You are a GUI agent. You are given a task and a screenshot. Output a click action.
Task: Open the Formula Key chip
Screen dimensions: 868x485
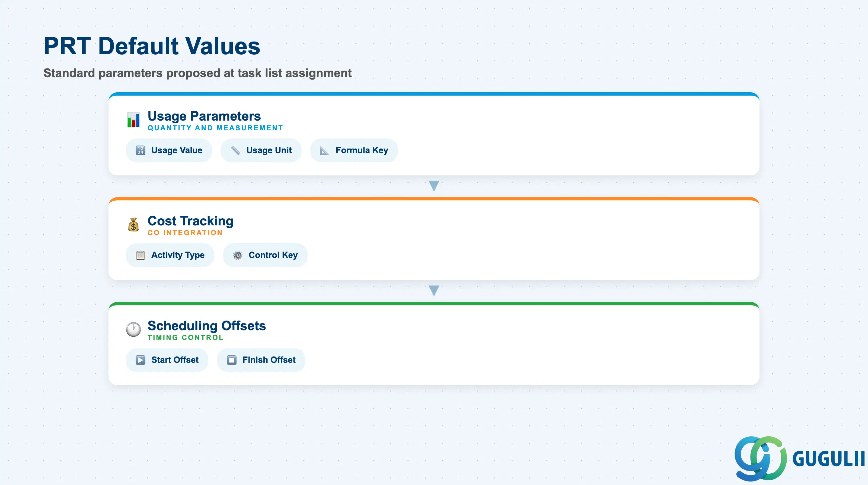click(x=354, y=150)
